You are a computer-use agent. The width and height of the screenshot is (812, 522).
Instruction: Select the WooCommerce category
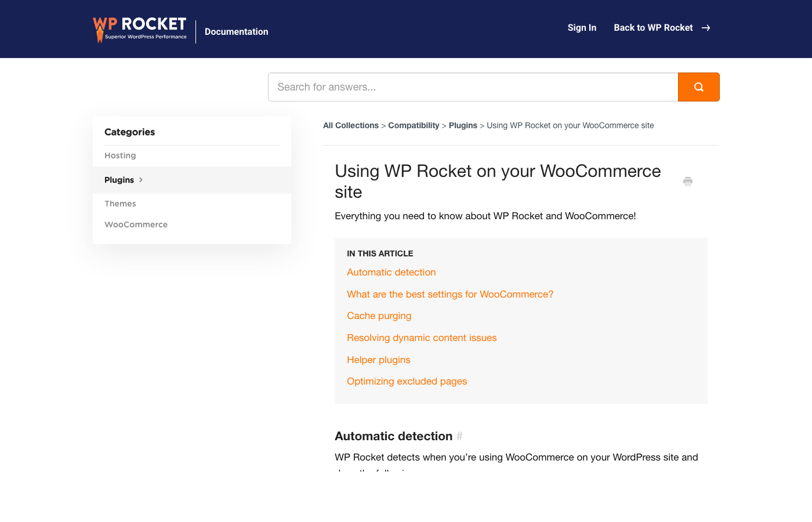tap(136, 224)
